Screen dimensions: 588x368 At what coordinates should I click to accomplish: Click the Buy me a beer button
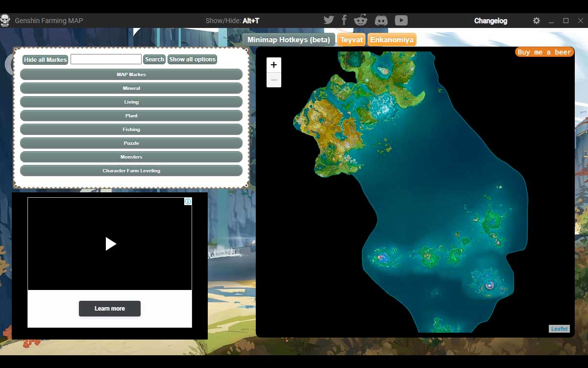point(544,51)
